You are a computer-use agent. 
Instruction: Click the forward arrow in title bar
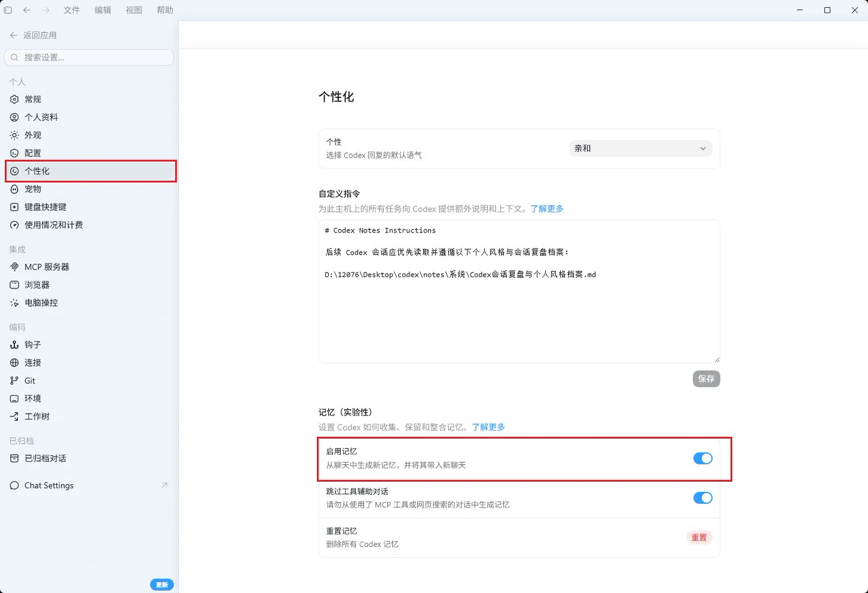click(46, 10)
